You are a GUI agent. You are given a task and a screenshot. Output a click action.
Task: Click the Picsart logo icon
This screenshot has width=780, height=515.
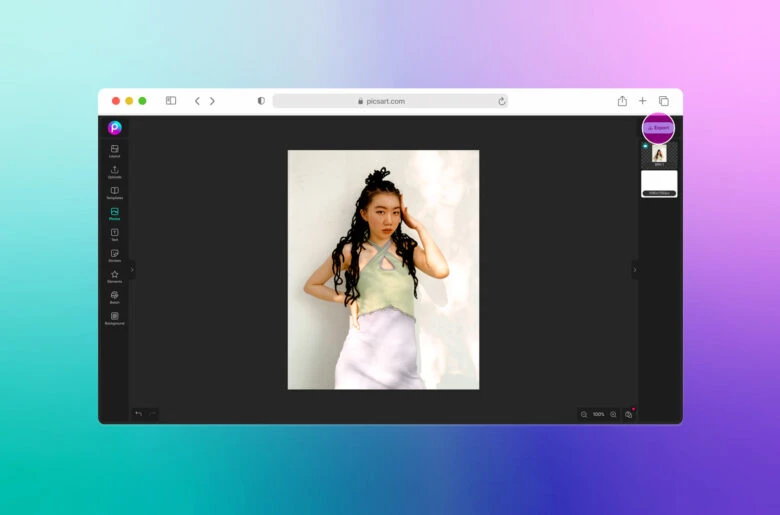(114, 128)
